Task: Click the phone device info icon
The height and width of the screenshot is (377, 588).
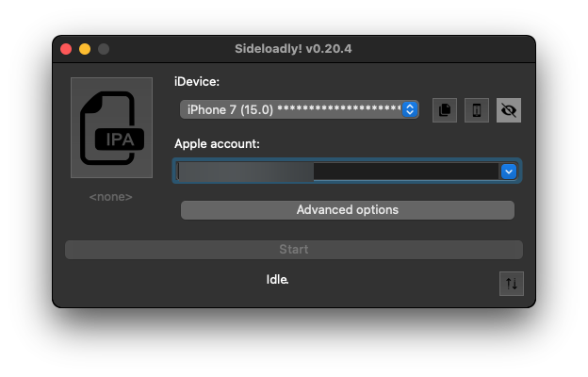Action: coord(476,110)
